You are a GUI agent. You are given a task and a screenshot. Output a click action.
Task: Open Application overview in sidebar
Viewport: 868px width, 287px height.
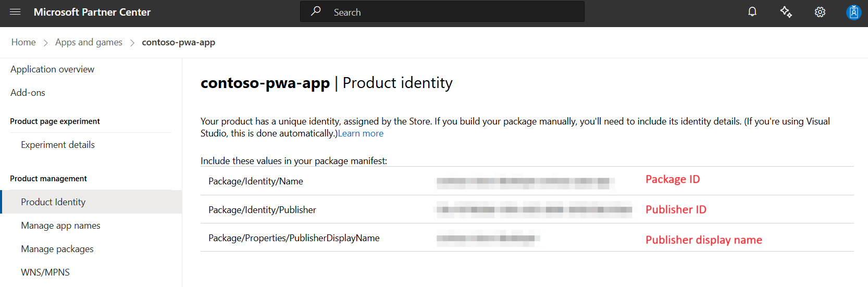(x=52, y=69)
